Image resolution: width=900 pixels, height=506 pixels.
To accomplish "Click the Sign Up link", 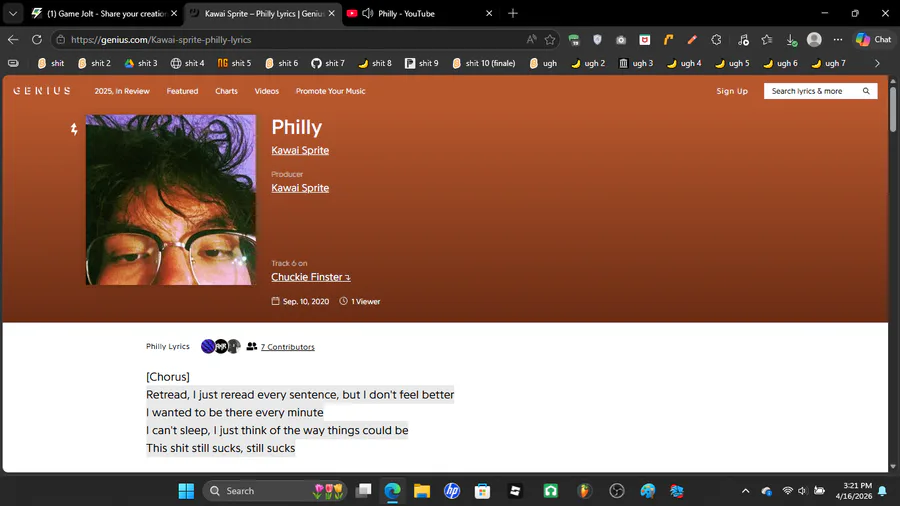I will 732,91.
